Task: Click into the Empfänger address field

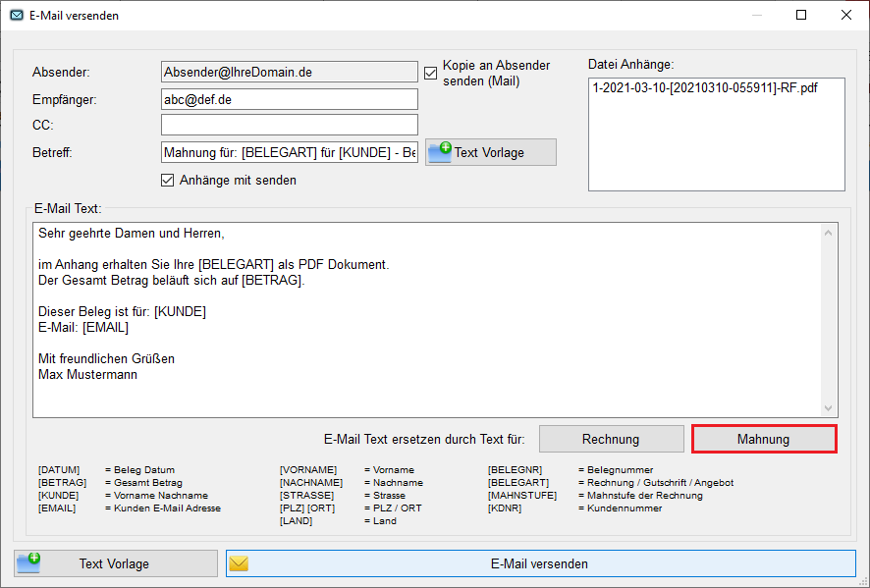Action: [290, 99]
